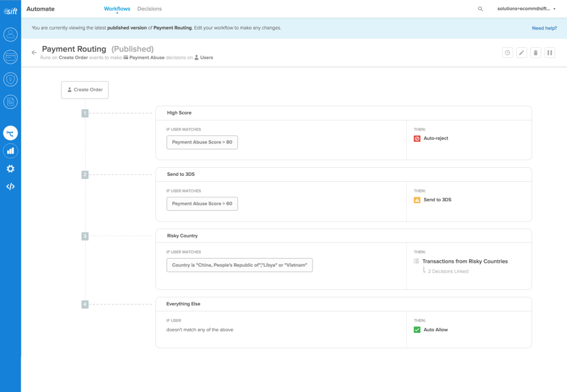View workflow history clock icon
Screen dimensions: 567x392
click(x=507, y=53)
